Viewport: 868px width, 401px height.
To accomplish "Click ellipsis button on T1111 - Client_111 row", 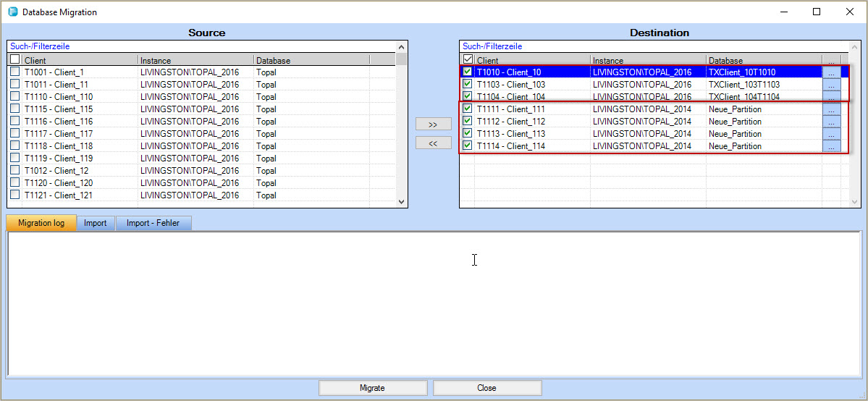I will pyautogui.click(x=831, y=109).
